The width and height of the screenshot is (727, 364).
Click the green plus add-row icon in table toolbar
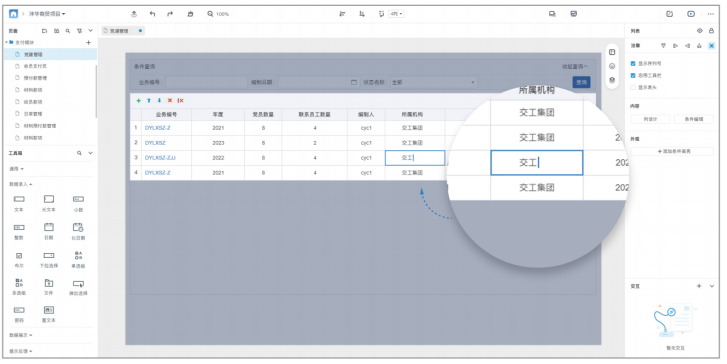click(x=139, y=101)
